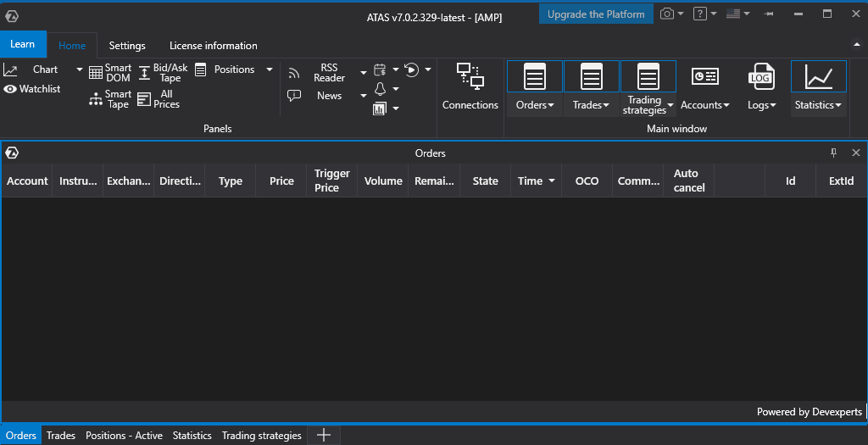Switch to Trading strategies bottom tab
The width and height of the screenshot is (868, 445).
262,436
